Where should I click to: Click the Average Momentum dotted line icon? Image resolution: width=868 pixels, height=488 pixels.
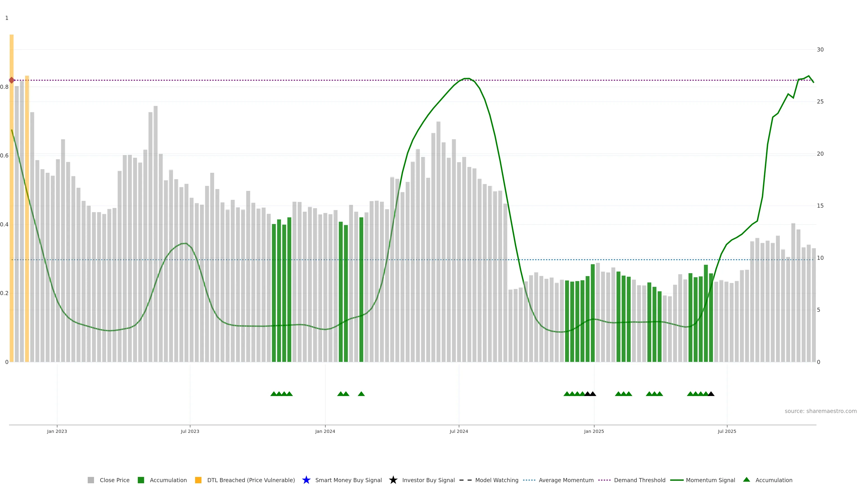point(529,480)
